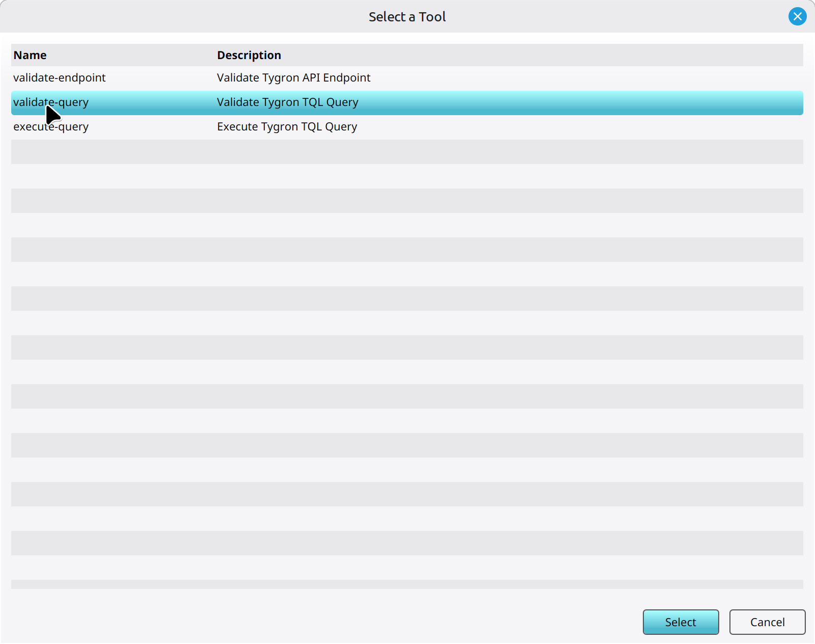The image size is (815, 644).
Task: Sort by the Name column header
Action: point(30,55)
